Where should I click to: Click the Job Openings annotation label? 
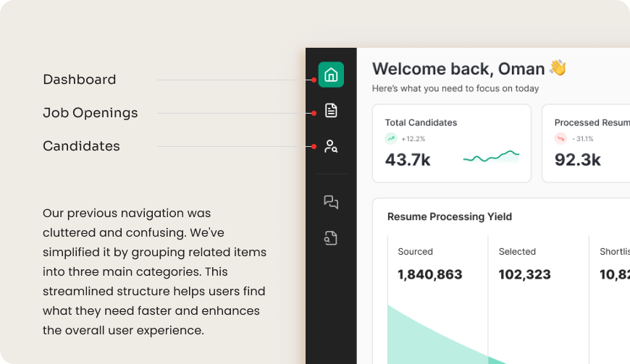tap(91, 113)
